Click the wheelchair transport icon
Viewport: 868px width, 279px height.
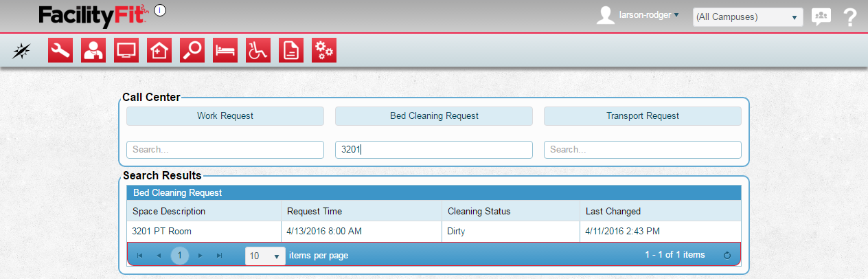(x=258, y=50)
